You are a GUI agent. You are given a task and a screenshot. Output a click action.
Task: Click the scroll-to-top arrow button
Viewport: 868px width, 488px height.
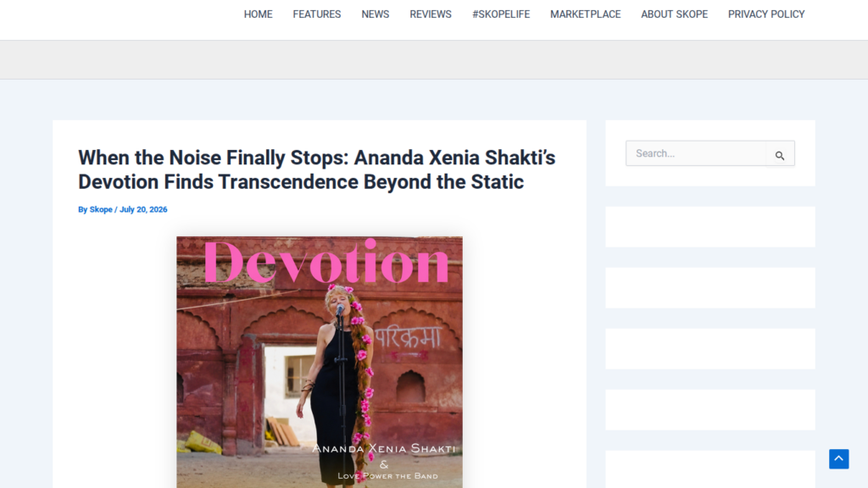tap(838, 458)
